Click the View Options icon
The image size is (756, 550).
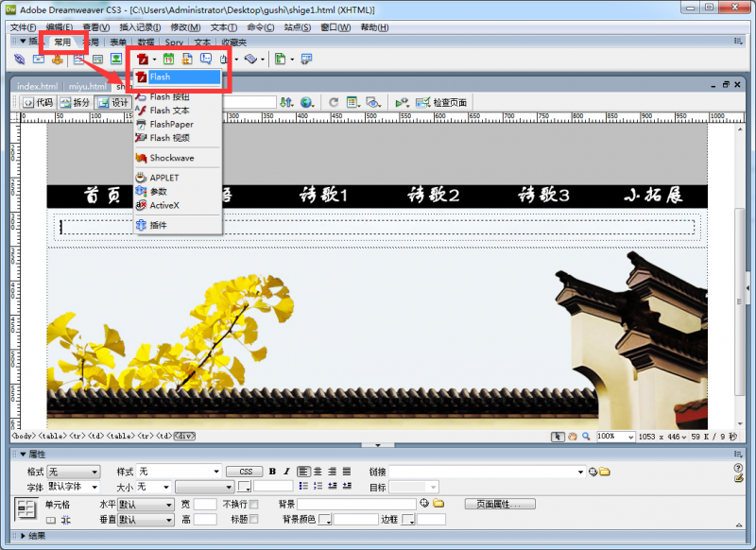352,102
